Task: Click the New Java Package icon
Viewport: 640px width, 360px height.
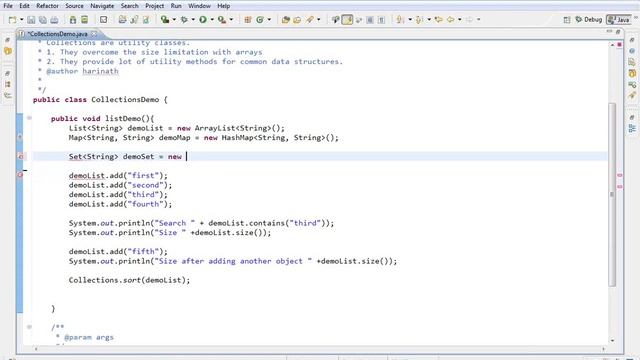Action: [x=248, y=20]
